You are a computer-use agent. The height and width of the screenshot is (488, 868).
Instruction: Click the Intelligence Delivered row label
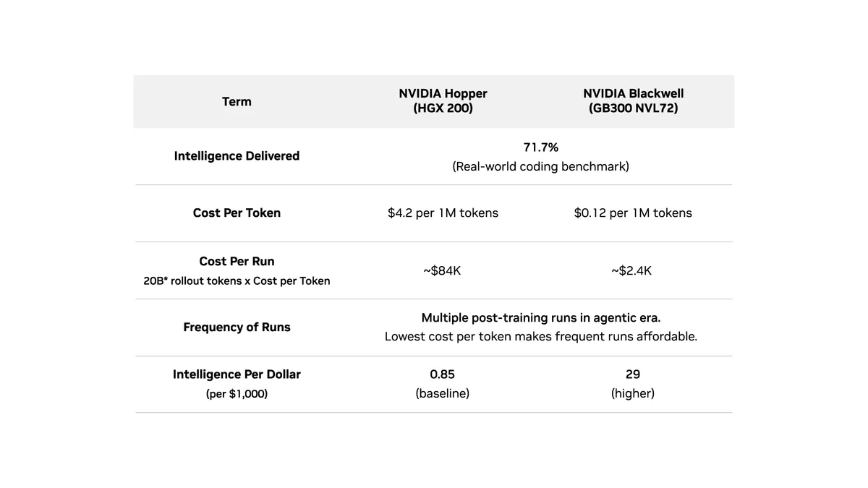pyautogui.click(x=237, y=156)
